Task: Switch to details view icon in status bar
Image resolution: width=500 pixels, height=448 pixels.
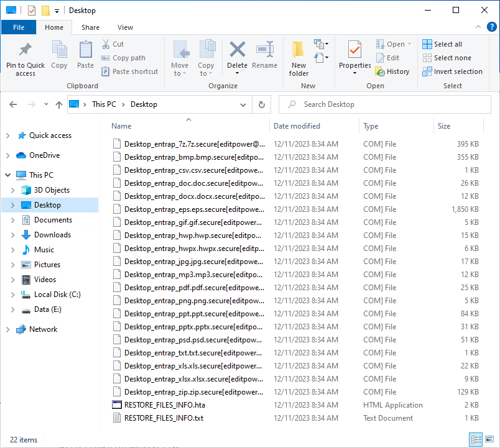Action: (x=476, y=440)
